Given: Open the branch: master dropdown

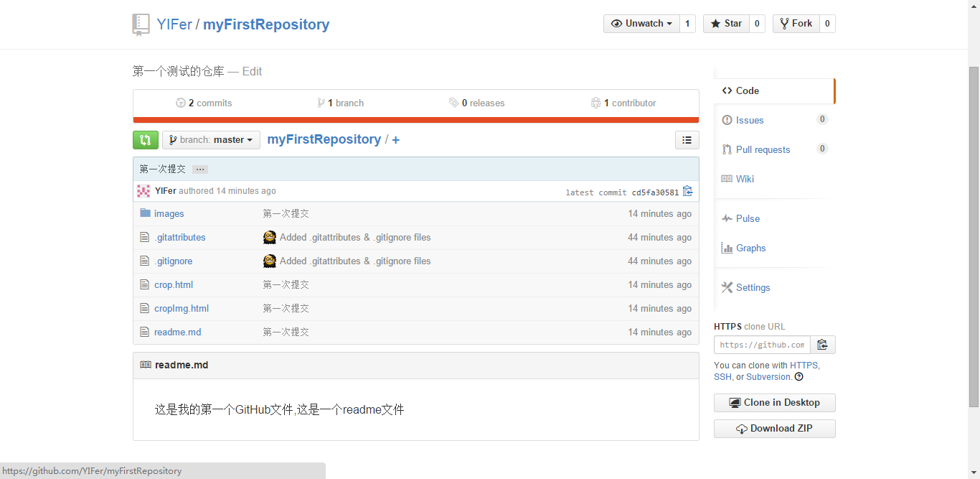Looking at the screenshot, I should tap(211, 140).
